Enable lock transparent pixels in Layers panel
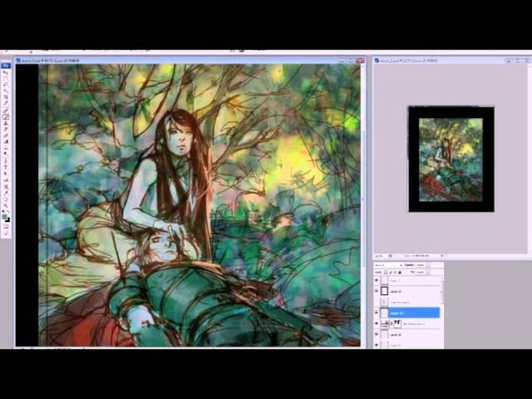This screenshot has height=399, width=532. tap(386, 272)
